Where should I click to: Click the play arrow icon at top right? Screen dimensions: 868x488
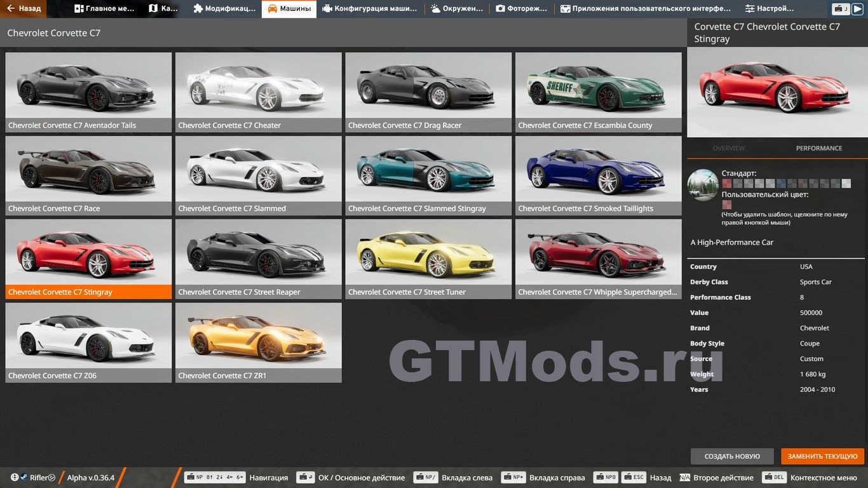(x=858, y=9)
